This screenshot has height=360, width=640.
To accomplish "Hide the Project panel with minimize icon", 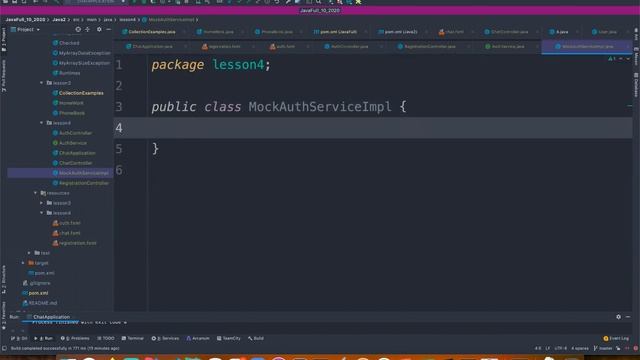I will (109, 29).
